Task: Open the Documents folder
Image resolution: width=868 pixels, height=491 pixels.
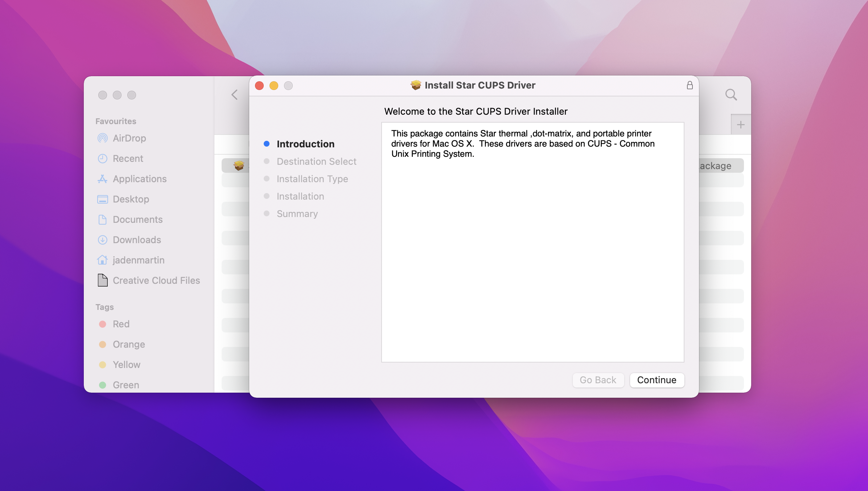Action: (x=137, y=220)
